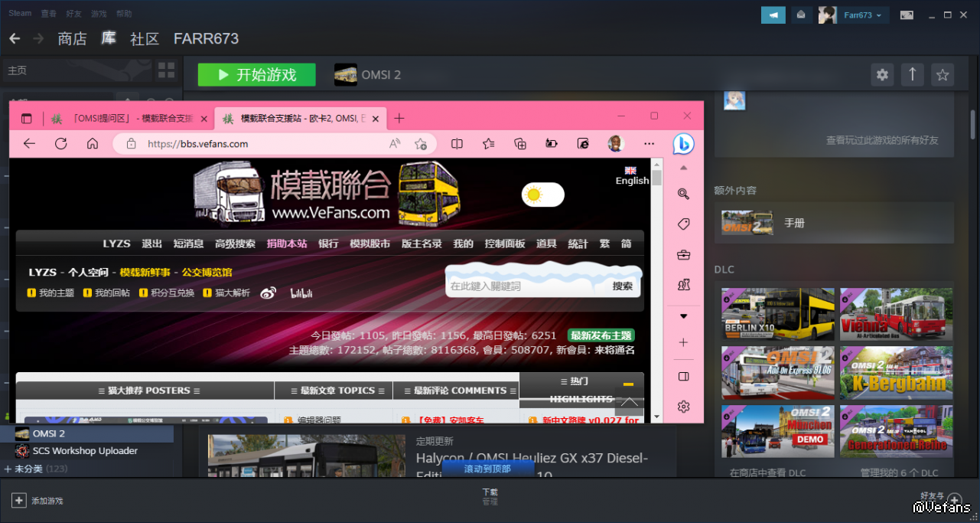
Task: Open Edge read aloud icon
Action: tap(395, 143)
